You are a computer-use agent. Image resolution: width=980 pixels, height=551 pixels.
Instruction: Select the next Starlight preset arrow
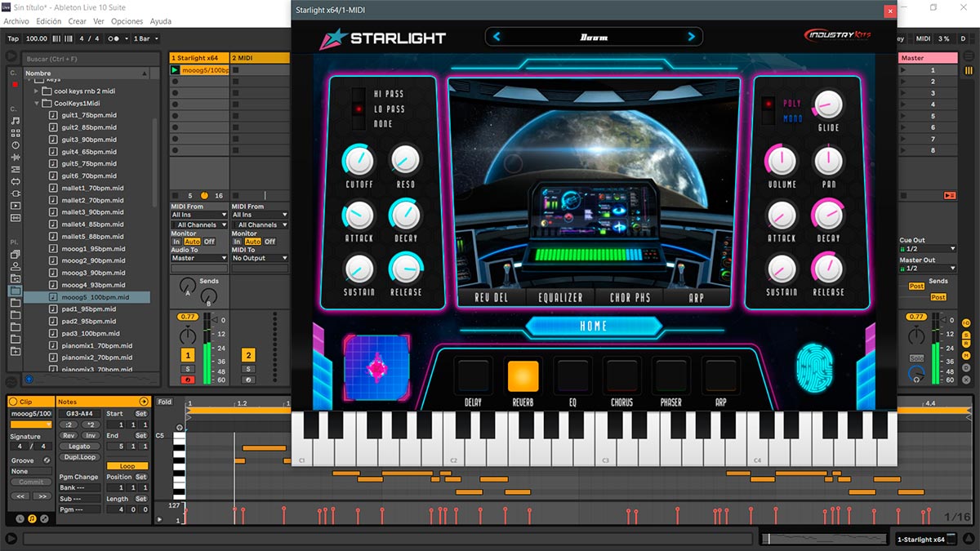[x=692, y=37]
